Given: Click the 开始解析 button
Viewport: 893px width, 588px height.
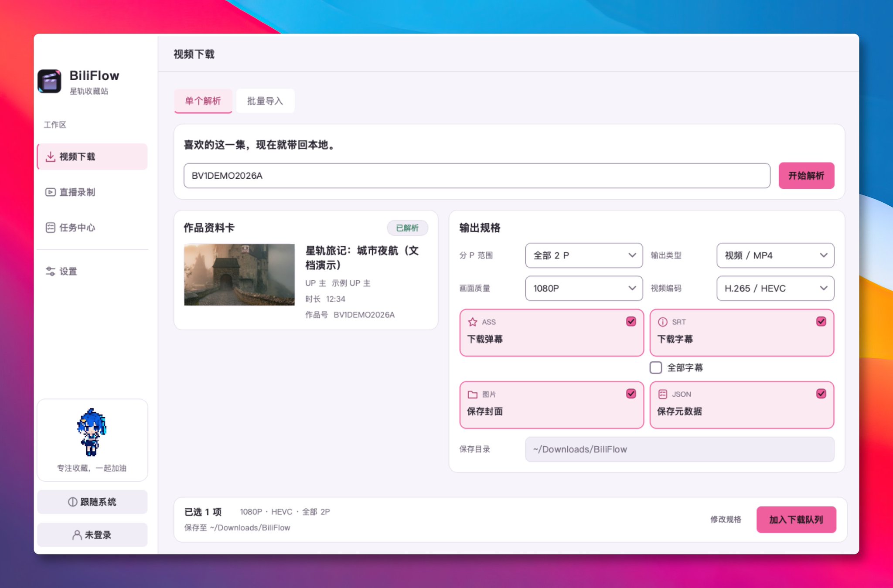Looking at the screenshot, I should (x=806, y=176).
